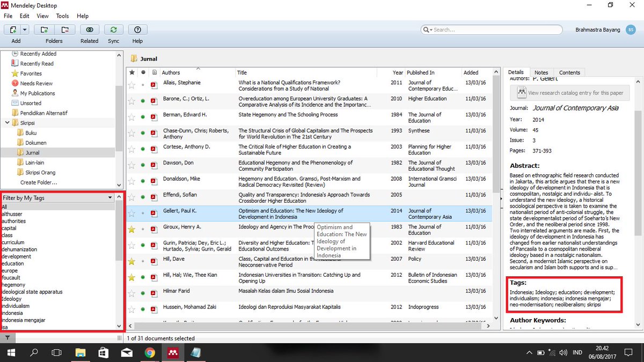This screenshot has width=644, height=362.
Task: Open PDF icon for Gellert, Paul K.
Action: point(153,213)
